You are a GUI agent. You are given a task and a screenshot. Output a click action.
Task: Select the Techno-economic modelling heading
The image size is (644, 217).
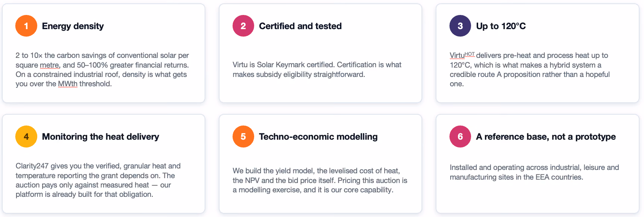(x=318, y=137)
